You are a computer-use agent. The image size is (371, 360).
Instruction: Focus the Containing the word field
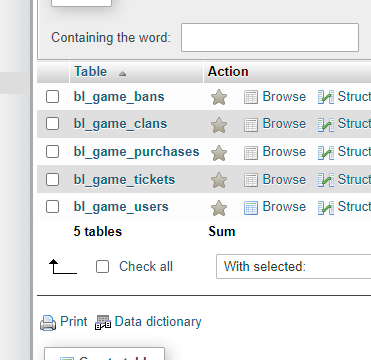(270, 37)
